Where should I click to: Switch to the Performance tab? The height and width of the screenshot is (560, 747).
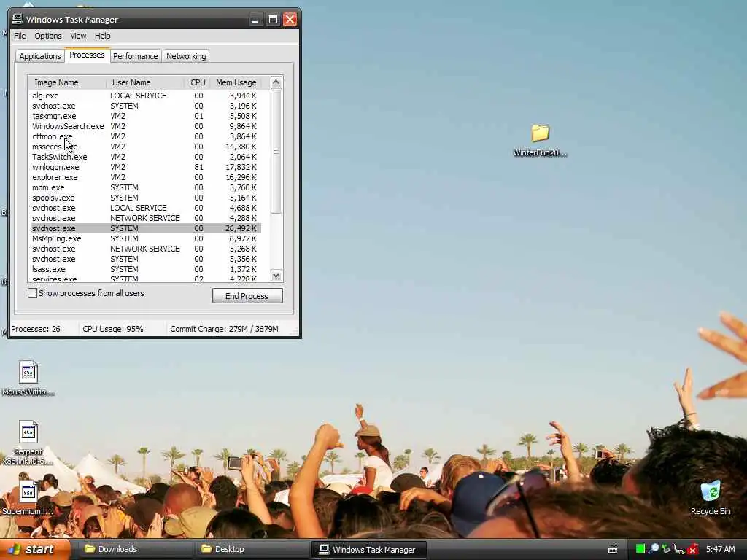pyautogui.click(x=135, y=56)
